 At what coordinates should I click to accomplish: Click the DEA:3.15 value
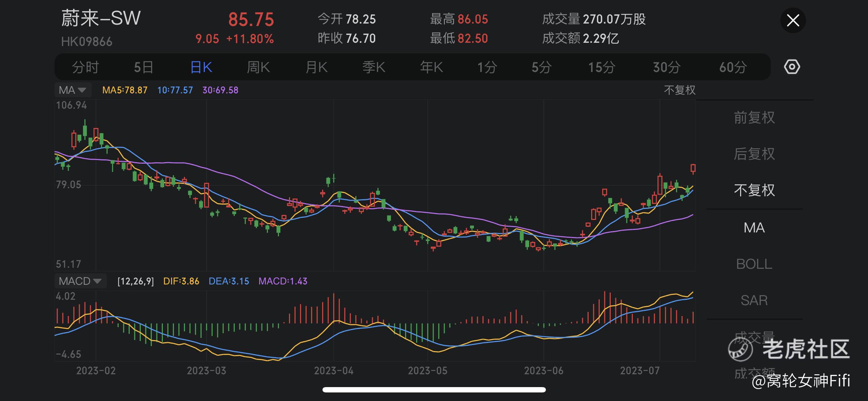tap(229, 281)
